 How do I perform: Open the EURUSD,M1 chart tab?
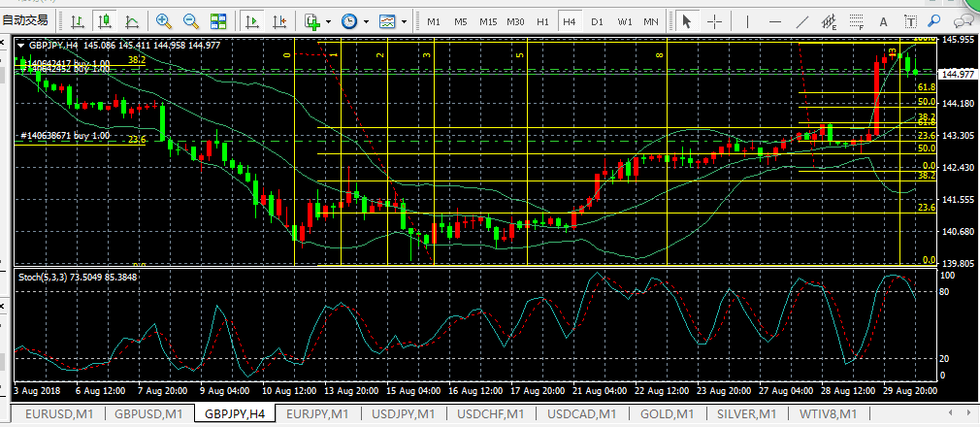pyautogui.click(x=57, y=413)
